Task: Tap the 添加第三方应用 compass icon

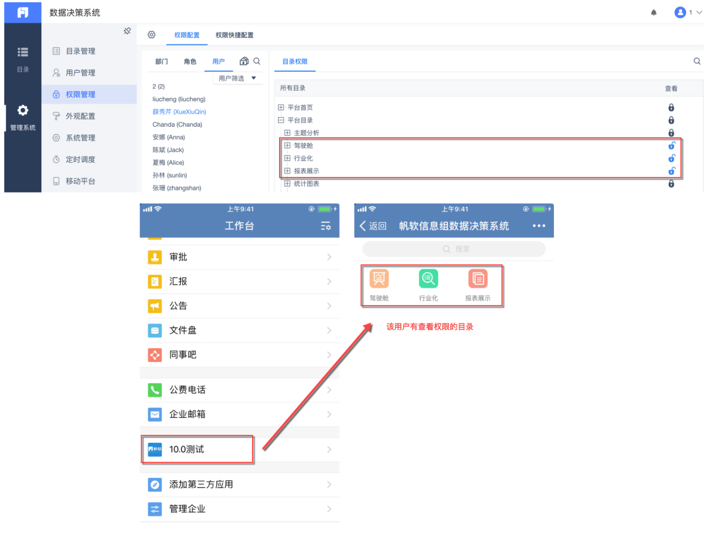Action: pos(155,485)
